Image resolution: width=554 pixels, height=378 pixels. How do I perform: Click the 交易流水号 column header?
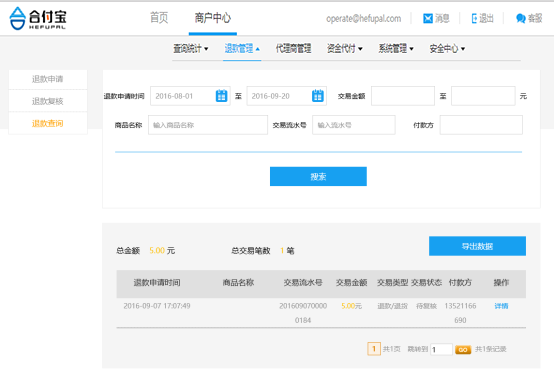(x=303, y=283)
